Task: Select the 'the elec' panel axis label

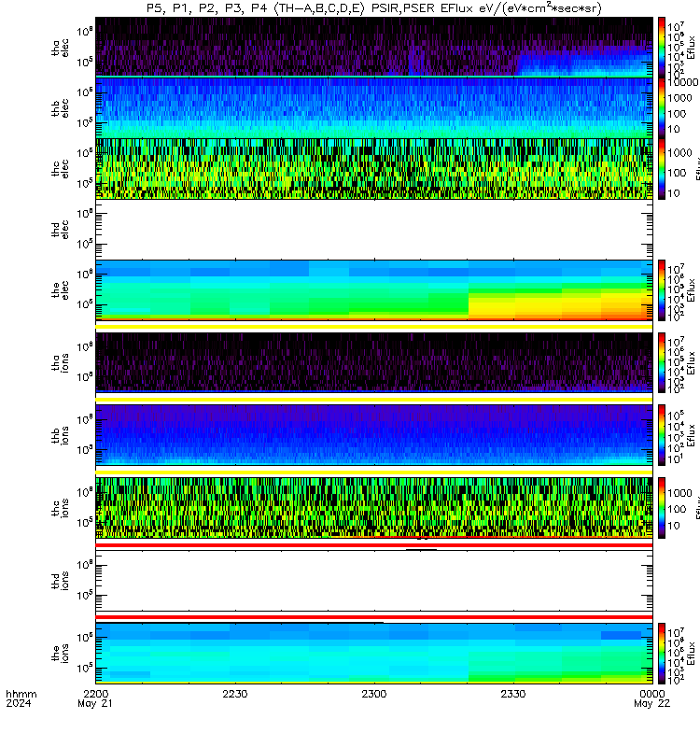Action: [61, 290]
